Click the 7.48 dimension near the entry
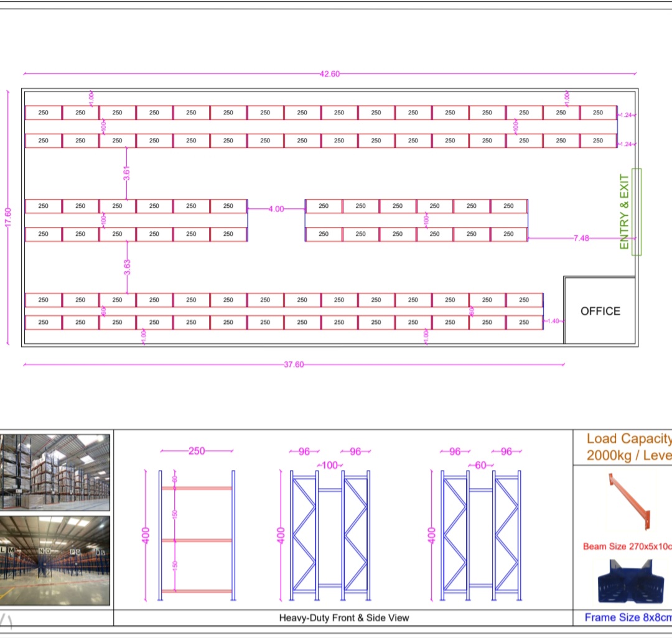Viewport: 672px width, 638px height. [581, 238]
